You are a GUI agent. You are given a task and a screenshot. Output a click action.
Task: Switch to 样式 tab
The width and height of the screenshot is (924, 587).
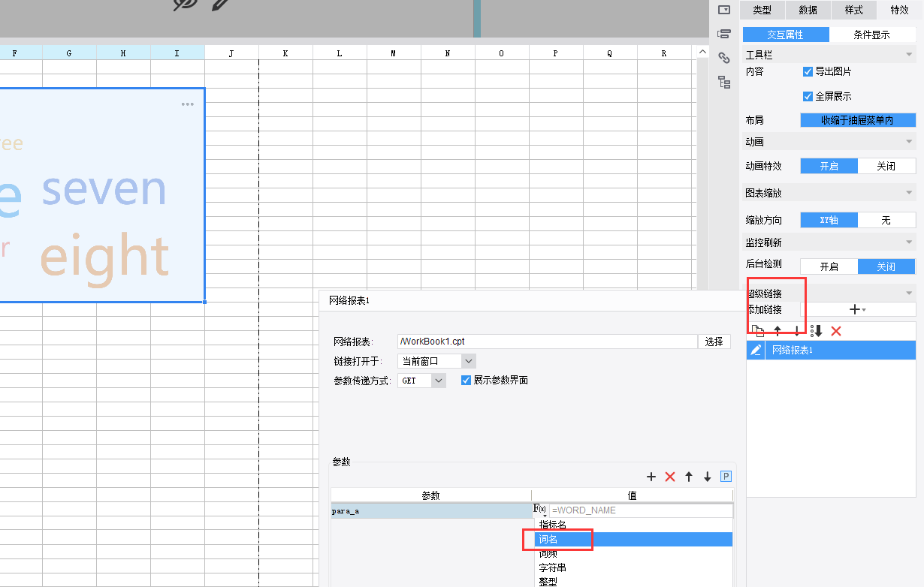pos(853,10)
